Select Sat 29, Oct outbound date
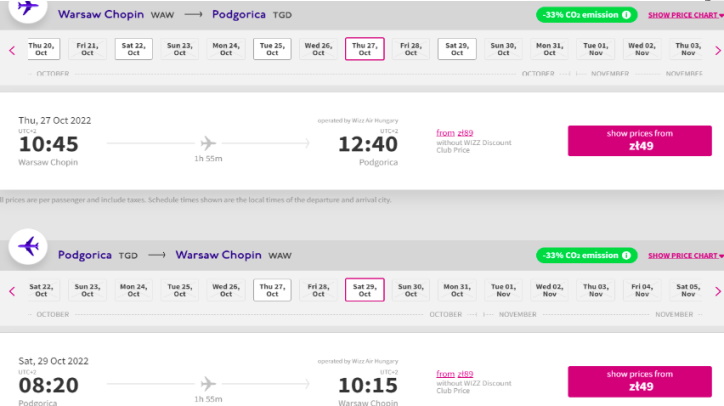Viewport: 724px width, 406px height. tap(457, 49)
